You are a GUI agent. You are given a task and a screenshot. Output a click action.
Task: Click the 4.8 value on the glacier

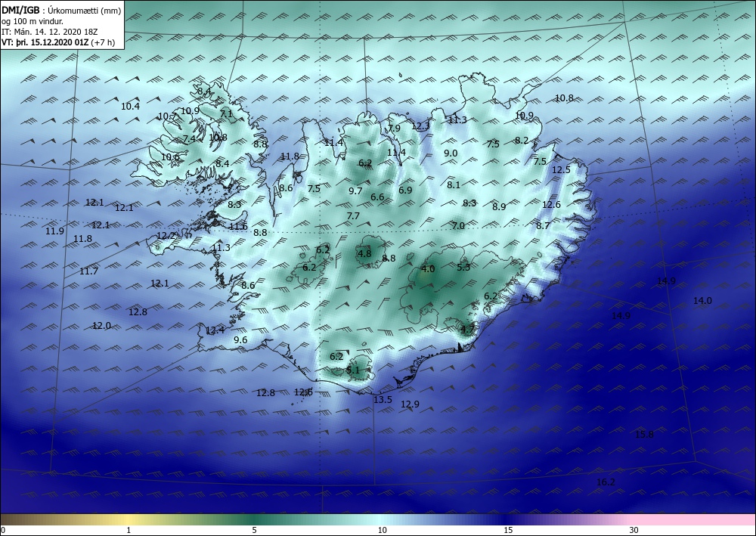(364, 253)
